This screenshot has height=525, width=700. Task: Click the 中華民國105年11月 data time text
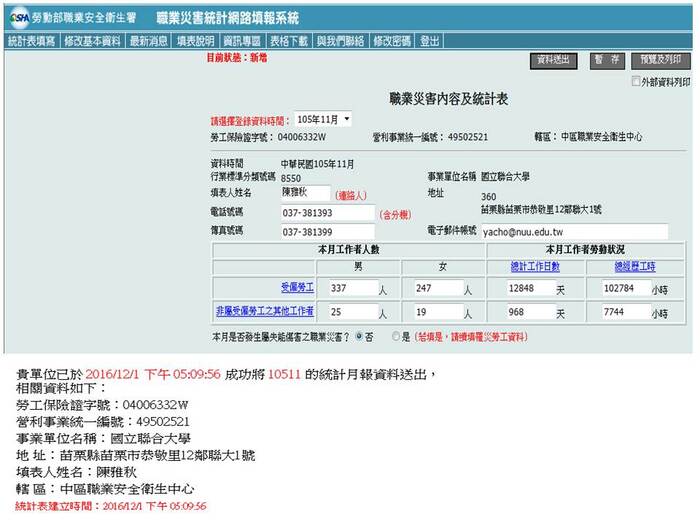coord(317,164)
